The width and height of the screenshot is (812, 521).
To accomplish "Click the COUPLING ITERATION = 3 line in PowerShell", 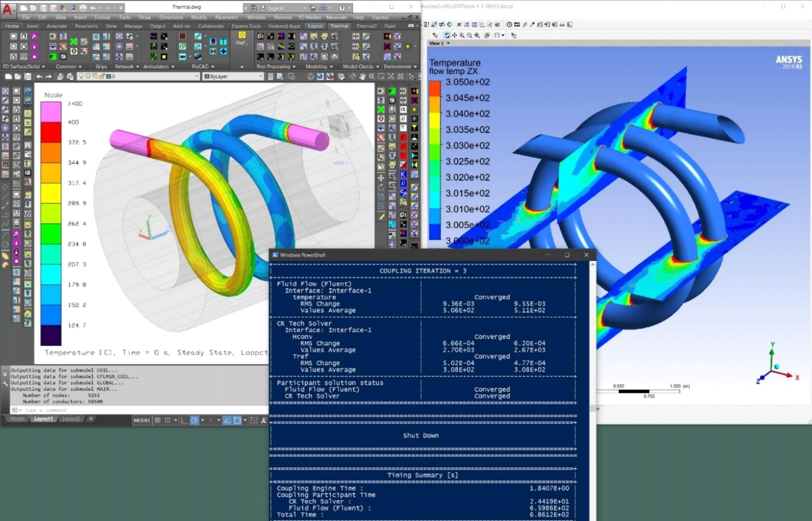I will 423,271.
